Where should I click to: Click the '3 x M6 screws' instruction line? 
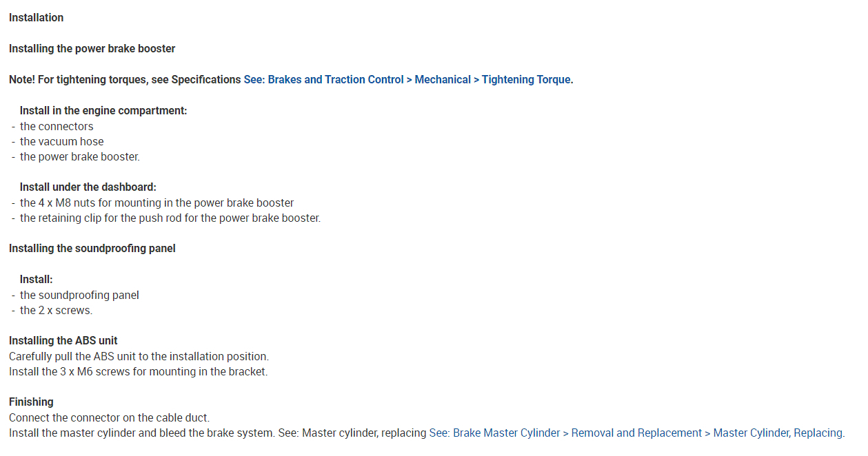coord(138,372)
